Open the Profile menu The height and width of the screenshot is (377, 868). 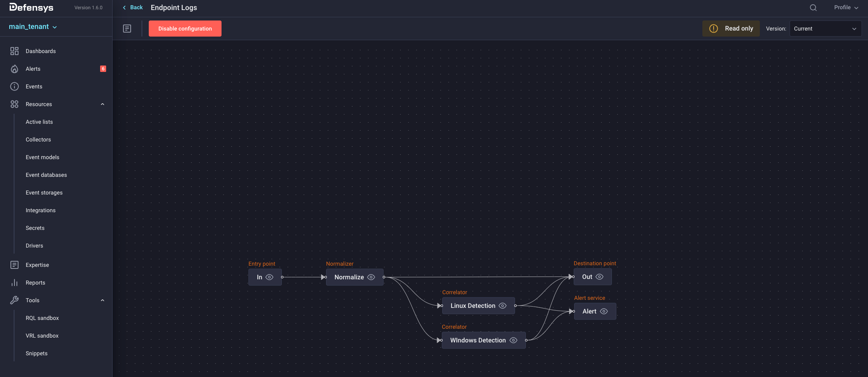point(845,8)
